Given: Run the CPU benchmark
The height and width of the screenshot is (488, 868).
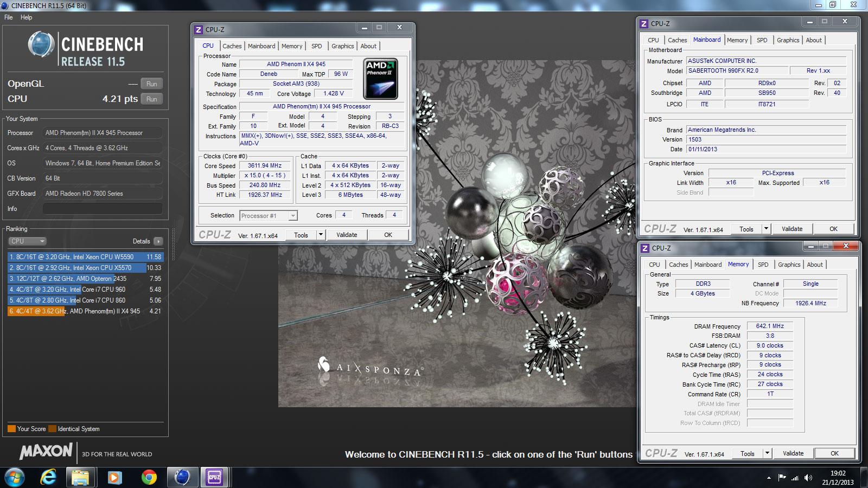Looking at the screenshot, I should (x=152, y=99).
